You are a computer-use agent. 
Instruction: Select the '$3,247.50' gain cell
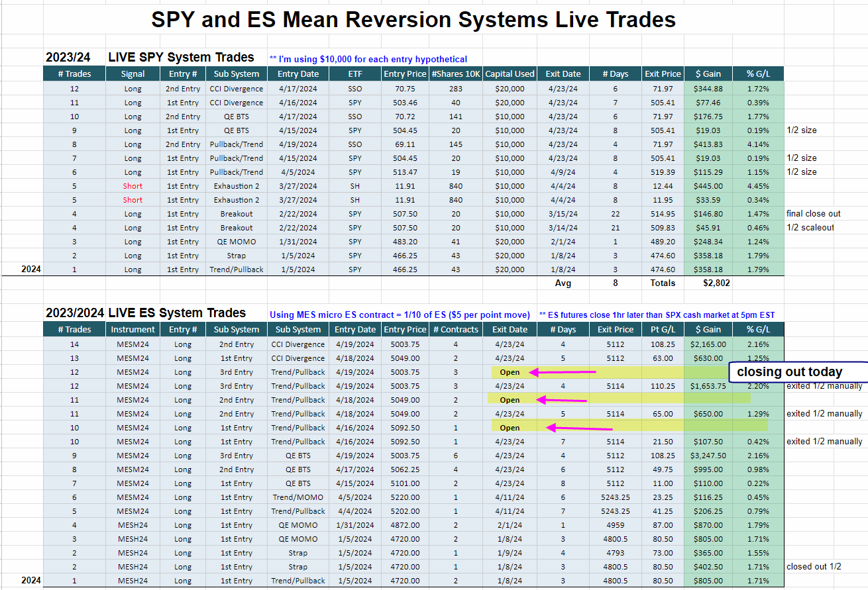708,456
